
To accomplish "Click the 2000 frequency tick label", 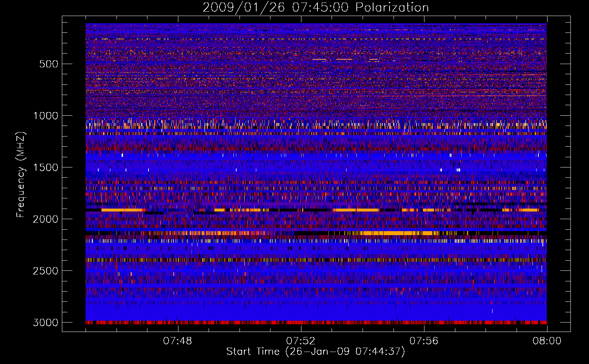I will 46,219.
